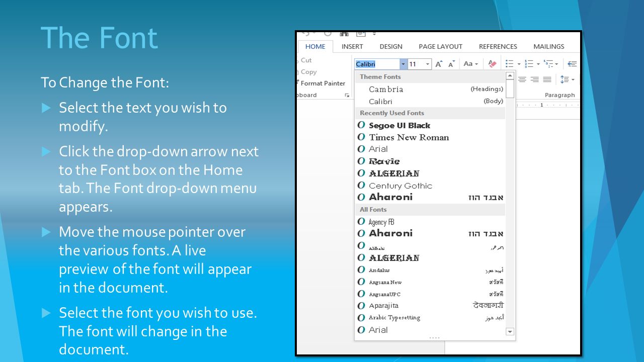Open the REFERENCES ribbon tab

[498, 46]
